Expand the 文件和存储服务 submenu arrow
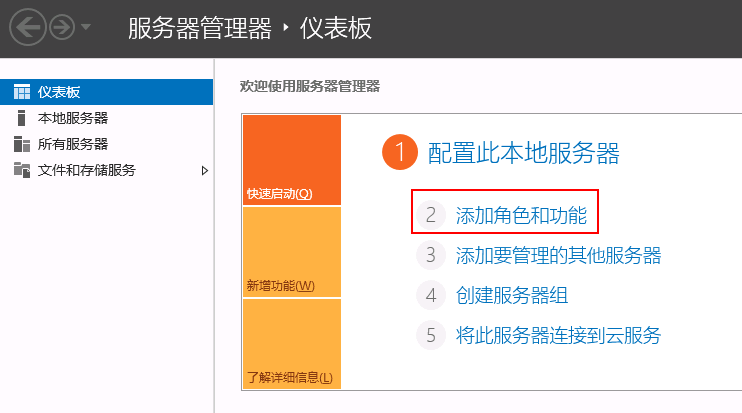Viewport: 742px width, 413px height. (204, 170)
